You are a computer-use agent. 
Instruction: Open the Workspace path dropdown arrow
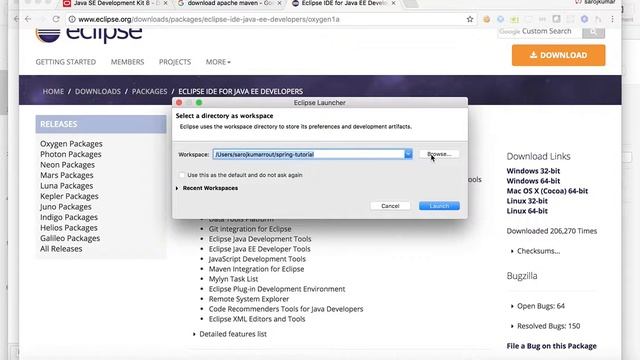coord(408,154)
